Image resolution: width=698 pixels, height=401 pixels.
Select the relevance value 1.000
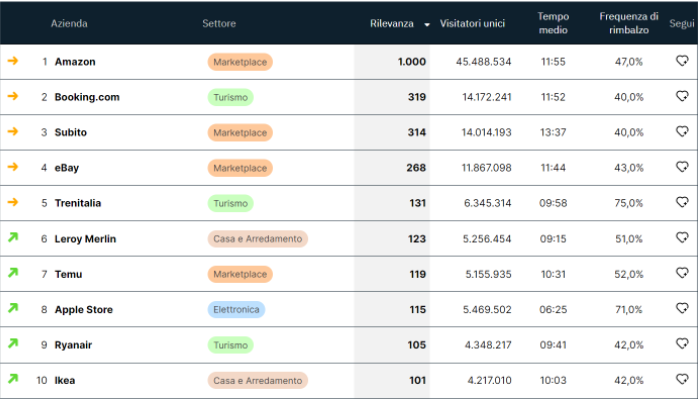pos(412,62)
